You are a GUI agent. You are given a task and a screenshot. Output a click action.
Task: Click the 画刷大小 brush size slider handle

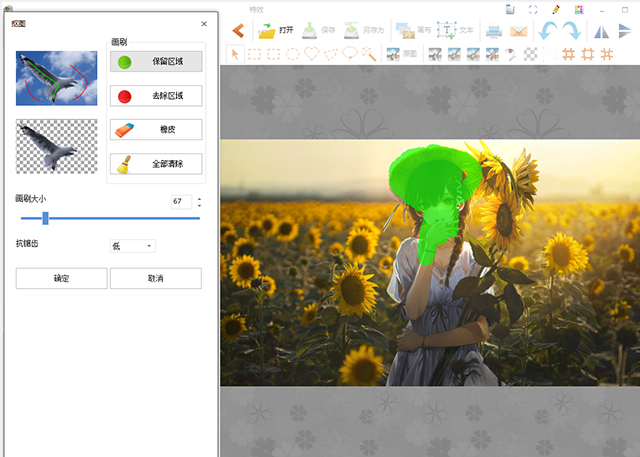click(46, 218)
